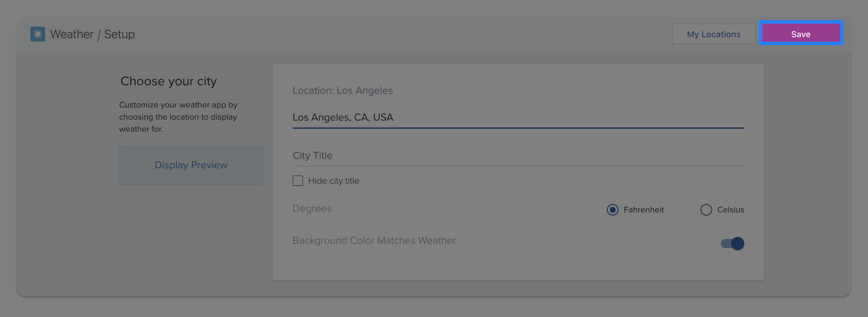Click the Degrees label
868x317 pixels.
click(312, 208)
